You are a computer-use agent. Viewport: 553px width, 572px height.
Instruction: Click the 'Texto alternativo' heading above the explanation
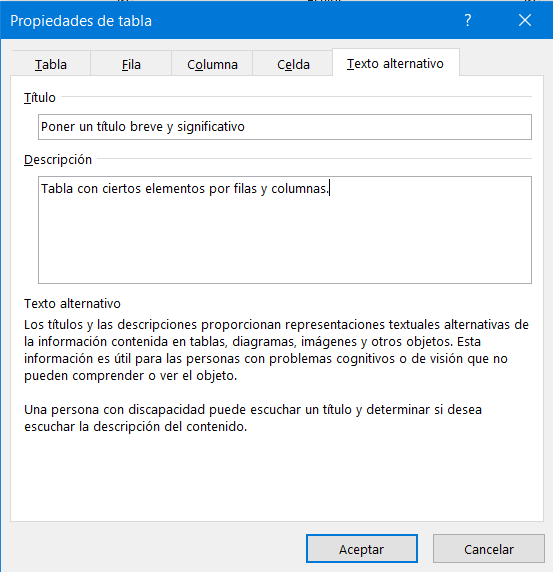point(72,304)
